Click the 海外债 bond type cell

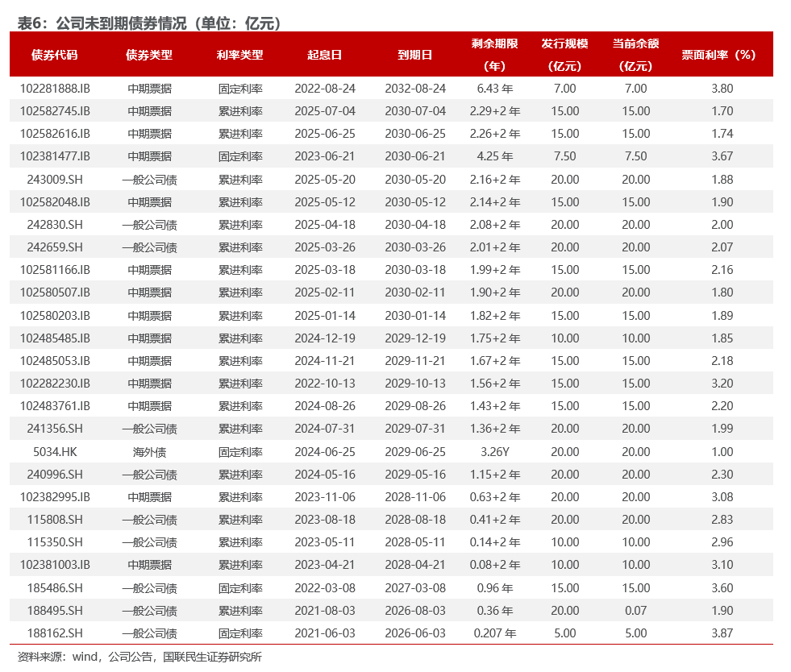coord(149,452)
